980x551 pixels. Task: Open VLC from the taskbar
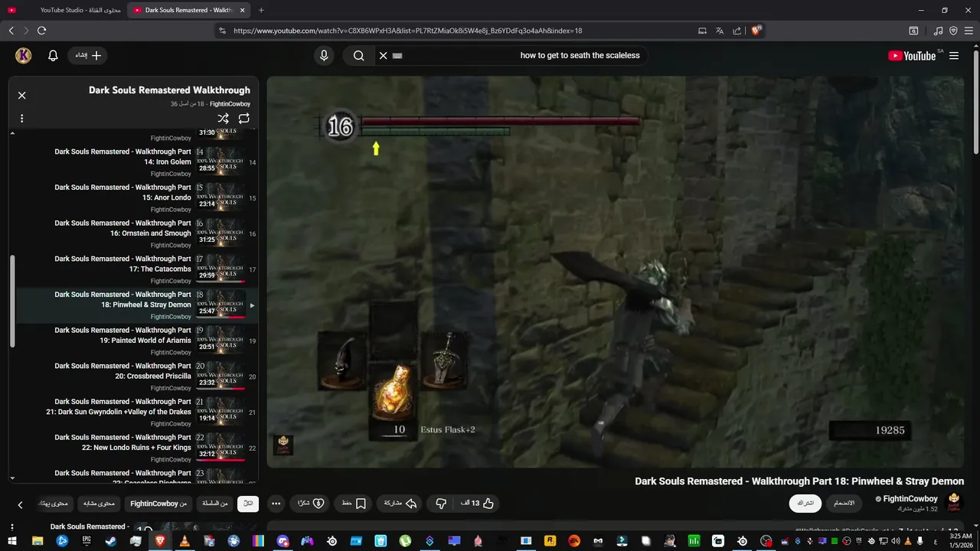[x=184, y=541]
